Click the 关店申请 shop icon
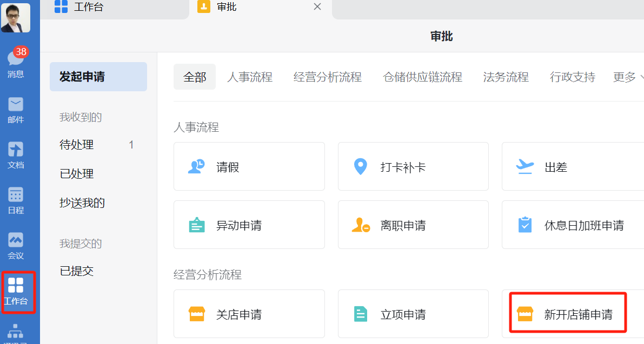644x344 pixels. tap(196, 314)
